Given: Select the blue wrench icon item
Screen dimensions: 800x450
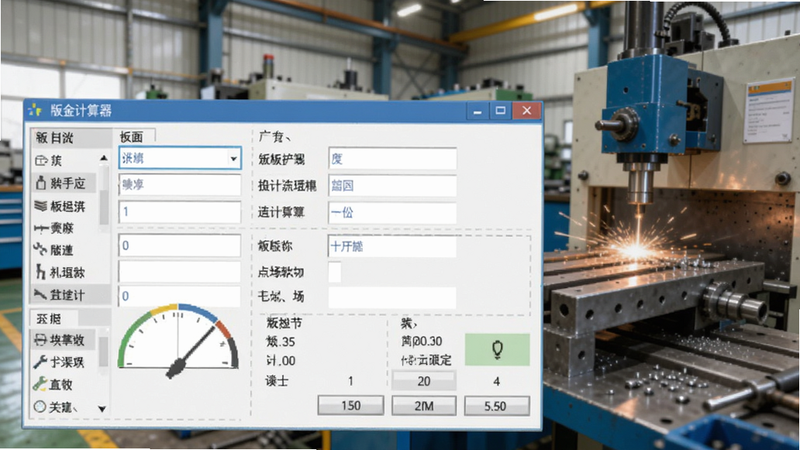Looking at the screenshot, I should [40, 362].
